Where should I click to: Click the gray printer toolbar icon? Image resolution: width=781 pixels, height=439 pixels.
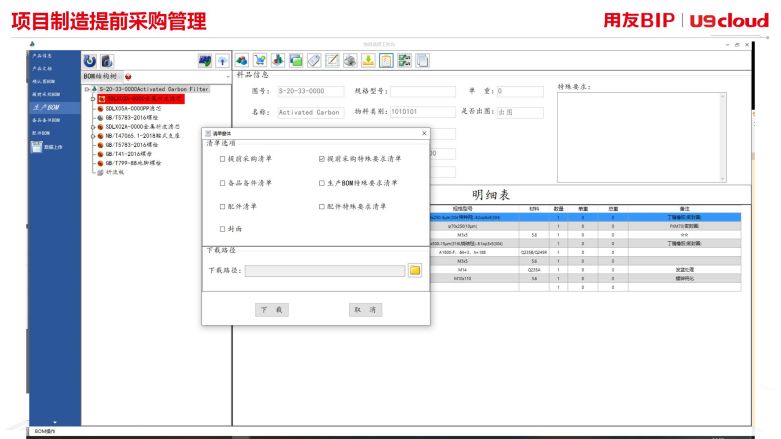[x=350, y=61]
